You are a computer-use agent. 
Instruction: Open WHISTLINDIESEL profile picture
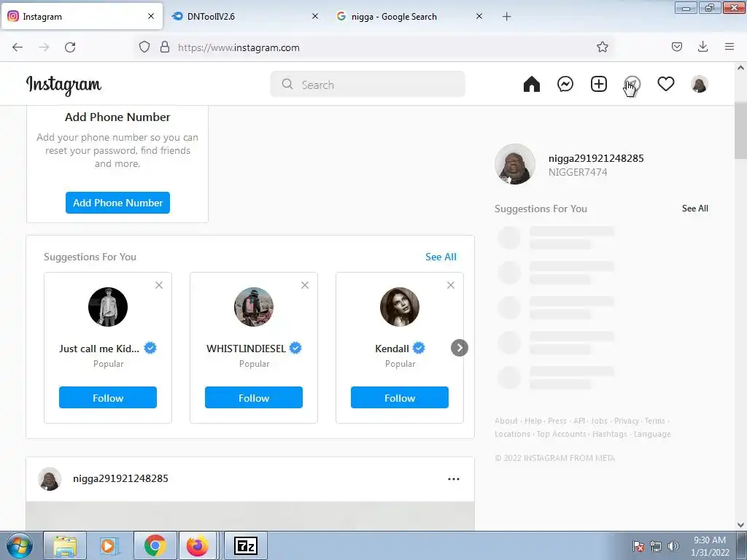point(254,307)
